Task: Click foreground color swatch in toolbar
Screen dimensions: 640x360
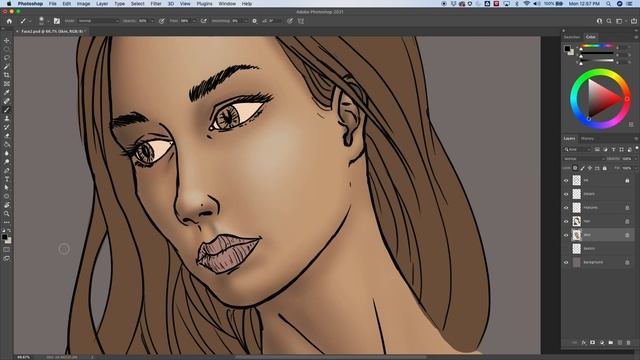Action: tap(4, 237)
